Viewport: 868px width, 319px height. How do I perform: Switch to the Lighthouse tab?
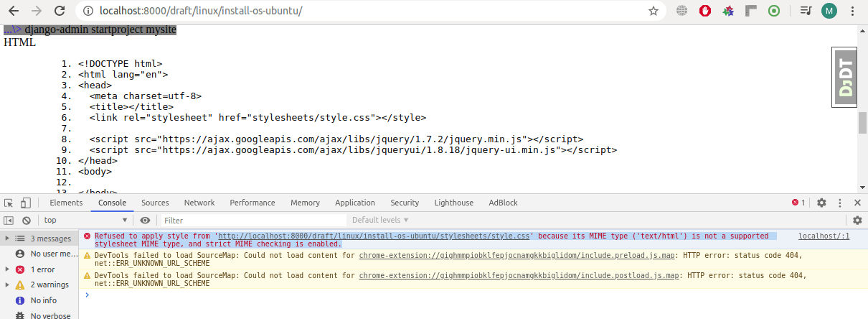click(x=454, y=203)
